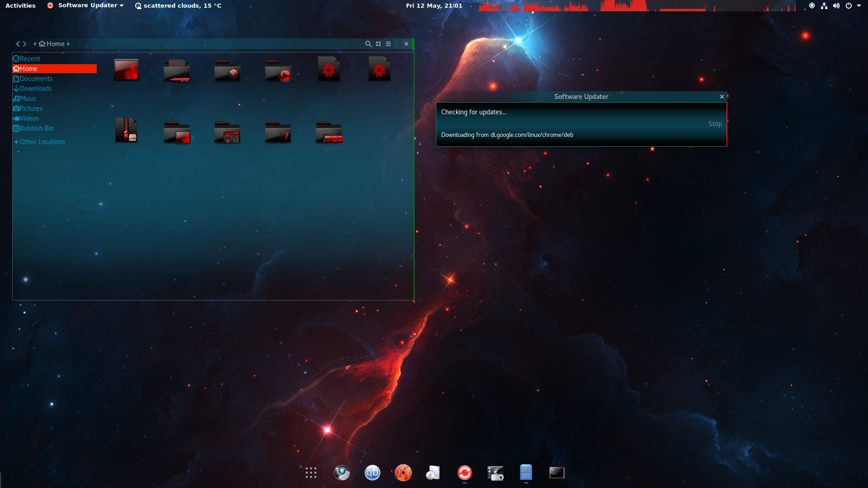Select Documents in the Files sidebar
This screenshot has width=868, height=488.
tap(54, 79)
